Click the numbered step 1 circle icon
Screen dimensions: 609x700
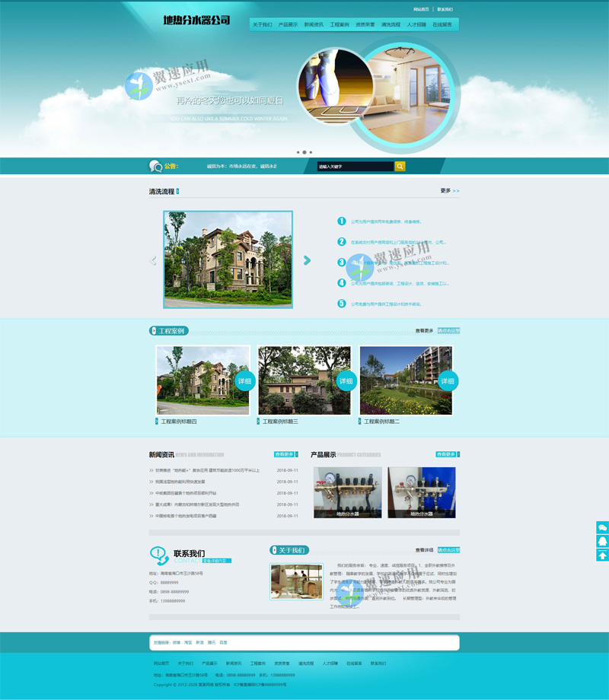pyautogui.click(x=342, y=221)
